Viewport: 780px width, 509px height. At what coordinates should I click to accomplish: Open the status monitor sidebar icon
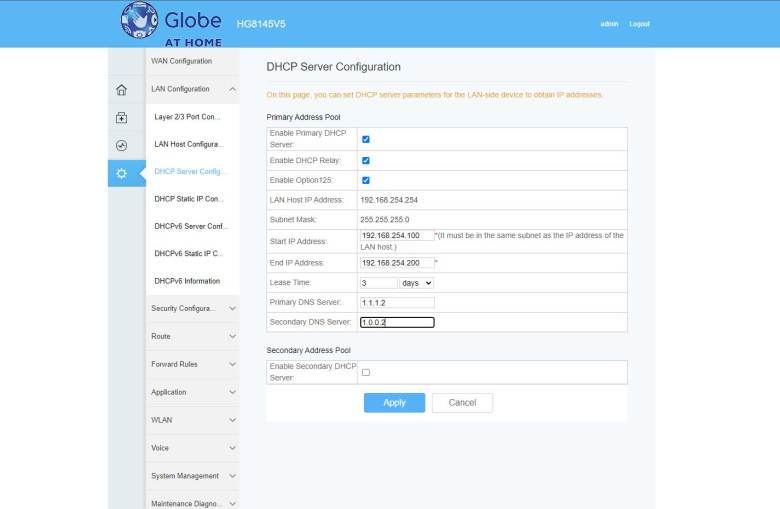pos(121,145)
